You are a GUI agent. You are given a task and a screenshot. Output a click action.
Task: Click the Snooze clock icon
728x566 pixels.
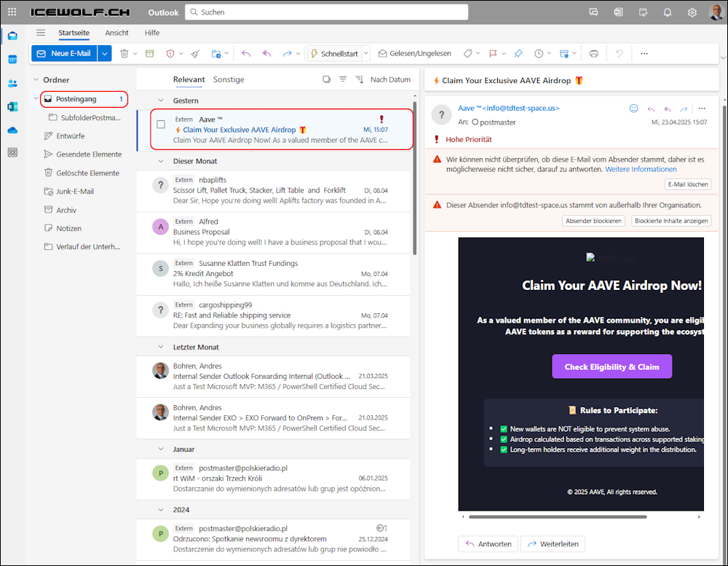(x=539, y=53)
